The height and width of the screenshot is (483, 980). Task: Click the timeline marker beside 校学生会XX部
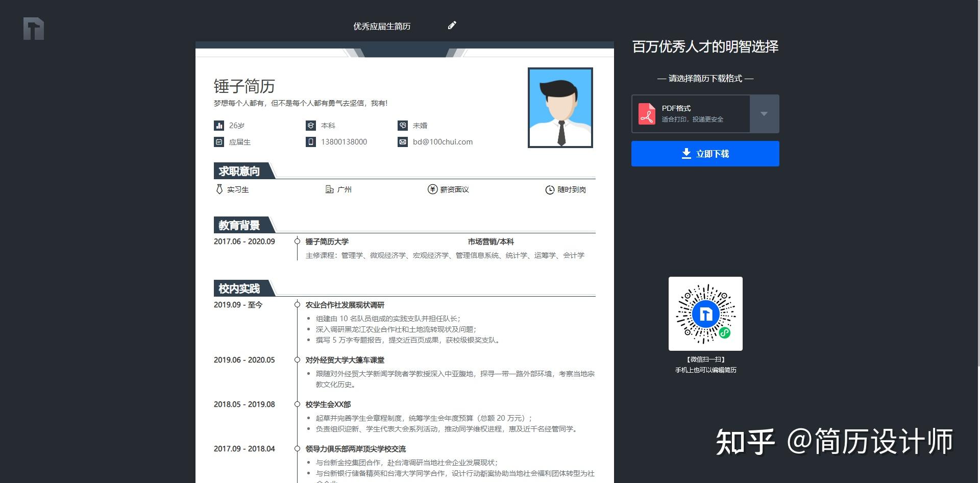(x=297, y=404)
